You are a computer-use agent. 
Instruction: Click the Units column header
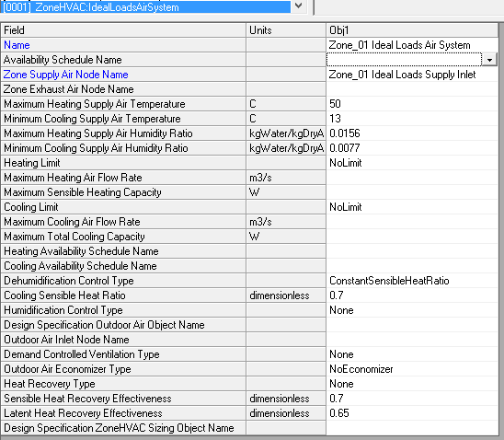(x=286, y=30)
